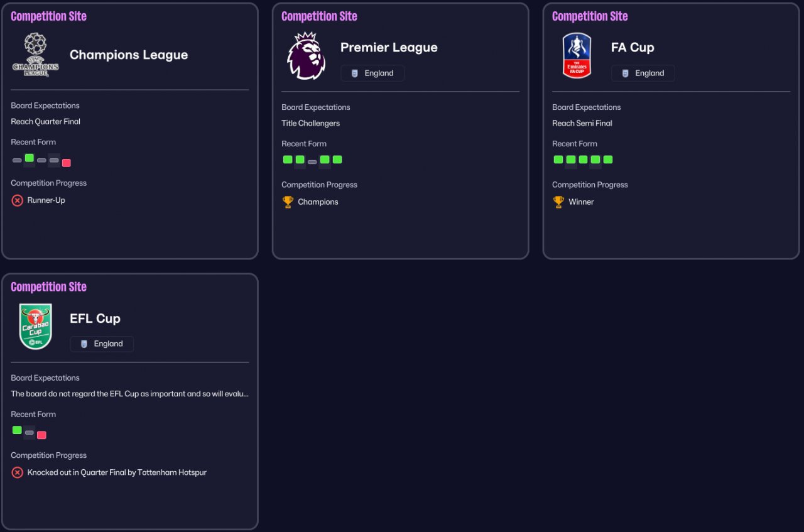Click the Champions League logo
This screenshot has width=804, height=532.
point(36,55)
